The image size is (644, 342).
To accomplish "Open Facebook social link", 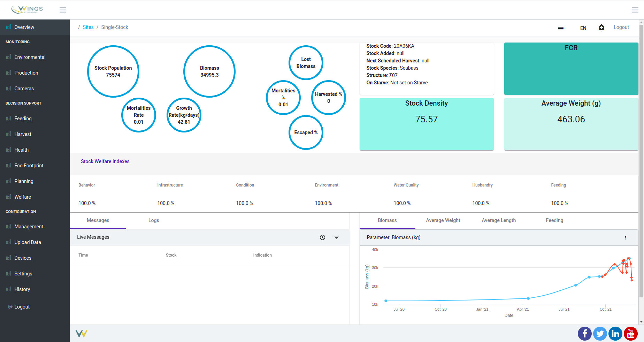I will 585,334.
